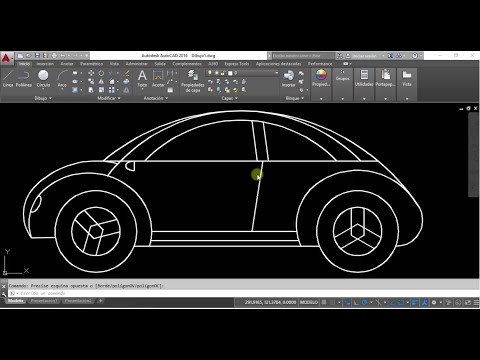Toggle layer lock padlock icon
The height and width of the screenshot is (360, 480).
(223, 73)
